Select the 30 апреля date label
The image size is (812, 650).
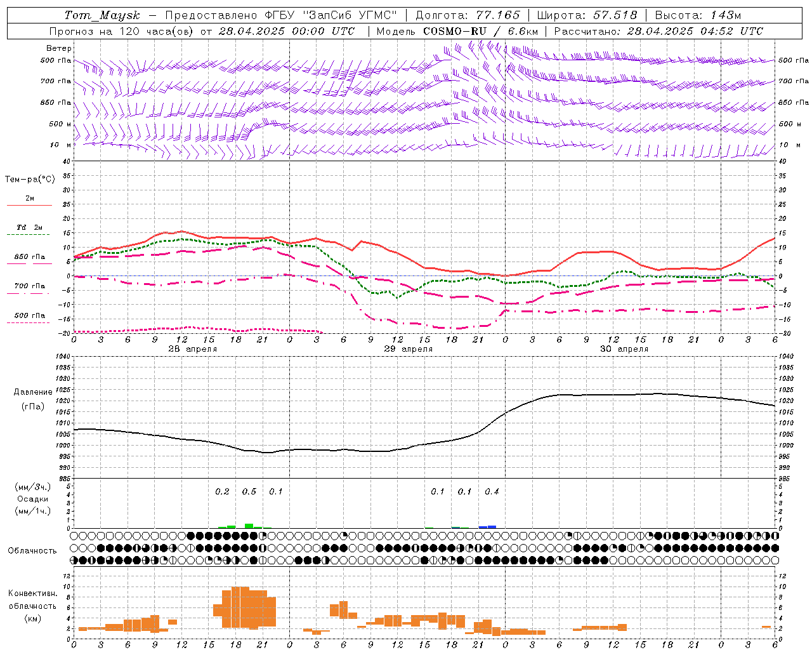coord(624,349)
